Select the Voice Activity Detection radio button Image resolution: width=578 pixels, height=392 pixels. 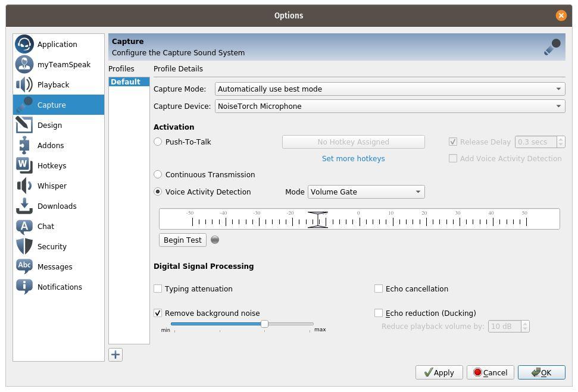(x=158, y=192)
